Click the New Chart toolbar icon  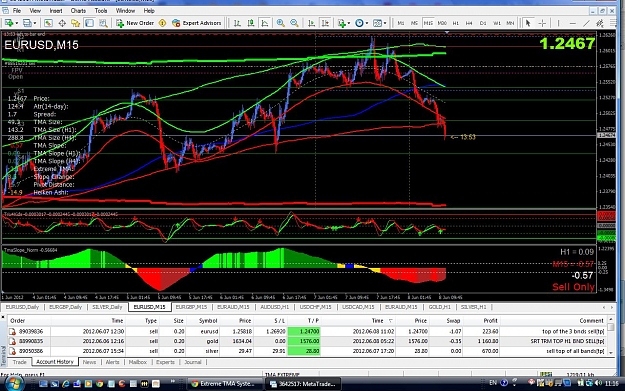8,23
